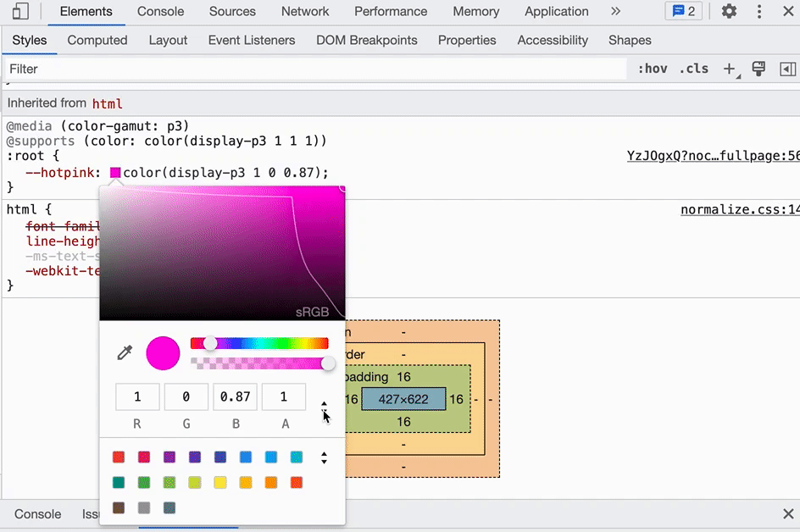Click the new style rule plus icon
Image resolution: width=800 pixels, height=532 pixels.
click(731, 69)
